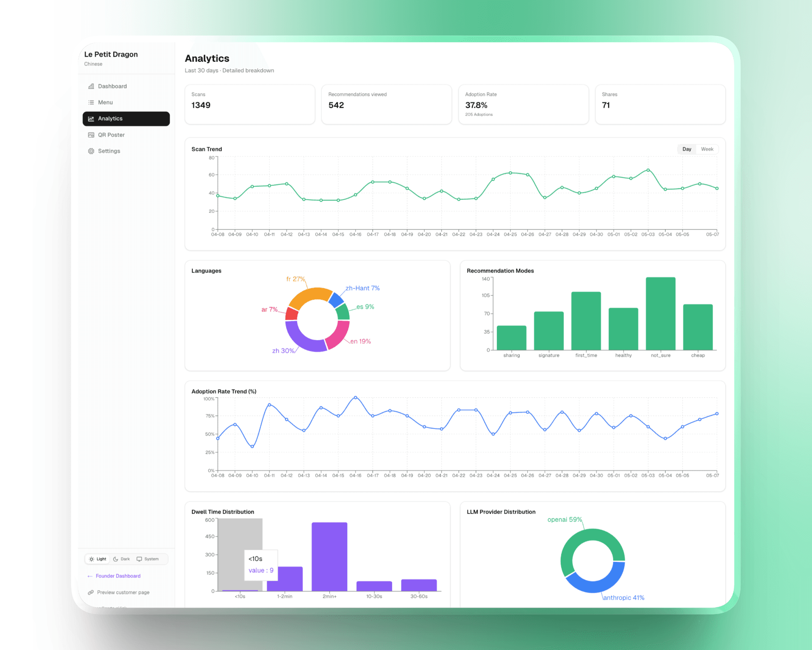Screen dimensions: 812x650
Task: Click the 05-03 peak point in Scan Trend
Action: (648, 170)
